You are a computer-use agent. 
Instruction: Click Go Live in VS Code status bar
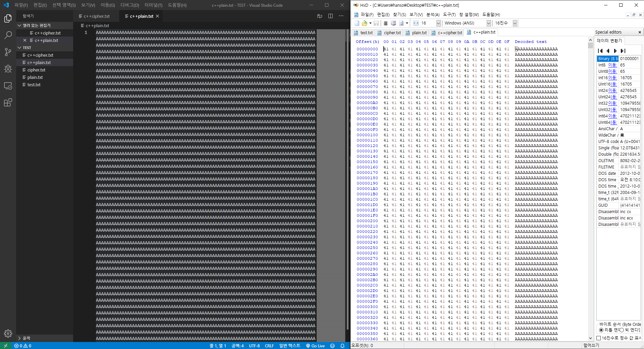pyautogui.click(x=315, y=346)
